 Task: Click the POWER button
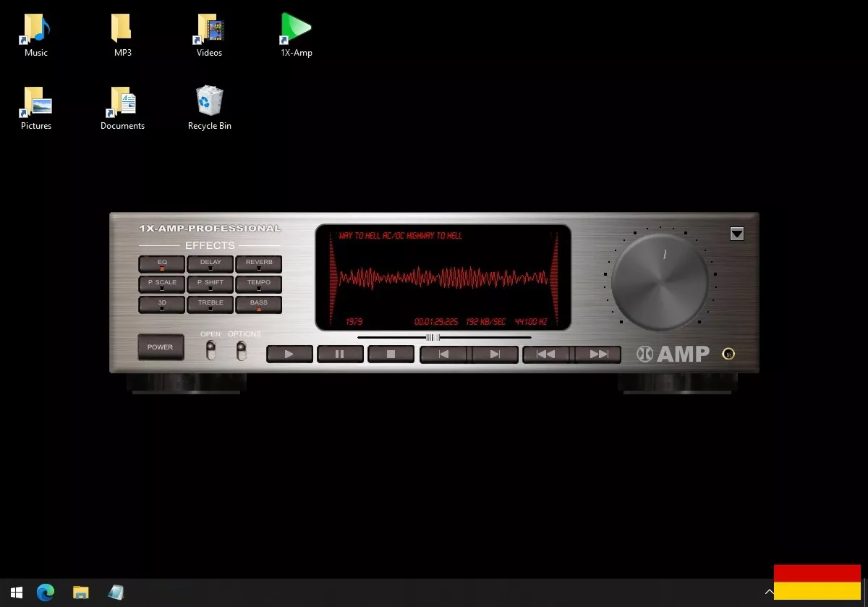pyautogui.click(x=161, y=347)
